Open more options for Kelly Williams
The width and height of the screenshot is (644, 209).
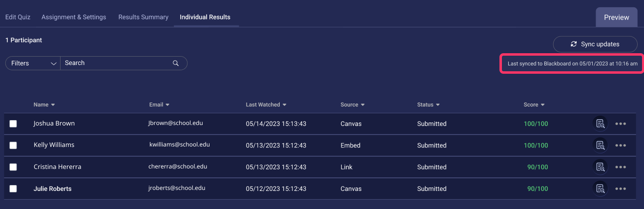pyautogui.click(x=621, y=145)
